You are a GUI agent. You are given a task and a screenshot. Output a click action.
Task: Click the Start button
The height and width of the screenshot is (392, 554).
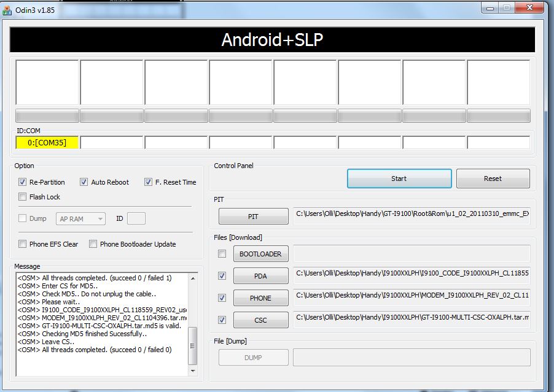tap(399, 179)
